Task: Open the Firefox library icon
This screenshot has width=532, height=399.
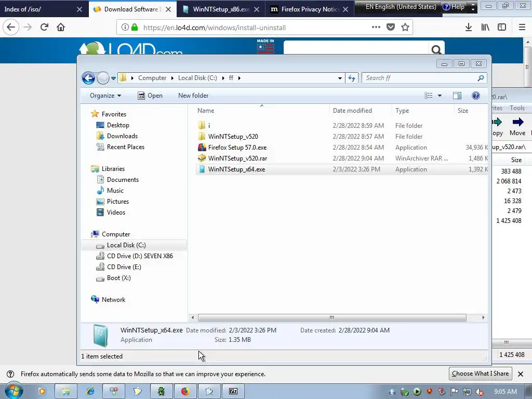Action: pos(485,27)
